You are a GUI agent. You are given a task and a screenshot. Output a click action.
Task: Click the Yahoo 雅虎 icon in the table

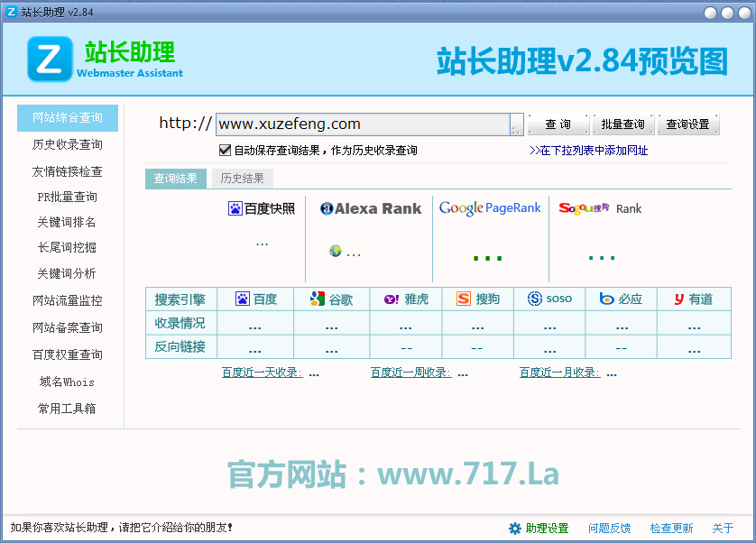click(x=392, y=299)
